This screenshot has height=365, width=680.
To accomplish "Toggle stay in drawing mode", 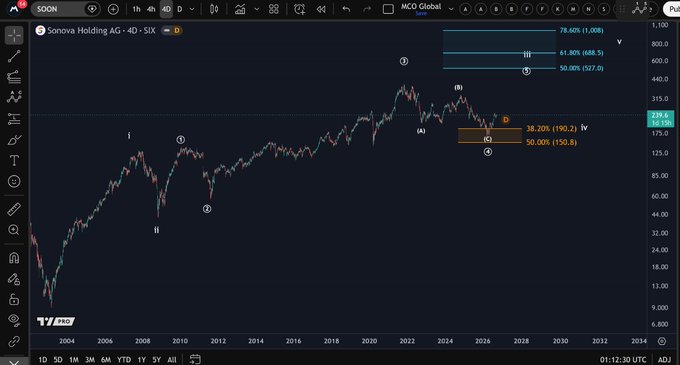I will point(14,279).
